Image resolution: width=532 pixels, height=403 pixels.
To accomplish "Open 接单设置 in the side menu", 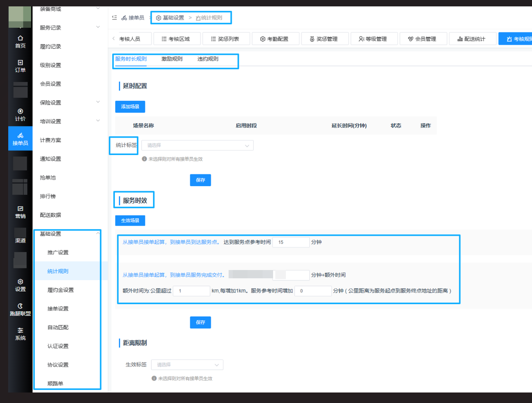I will click(58, 309).
